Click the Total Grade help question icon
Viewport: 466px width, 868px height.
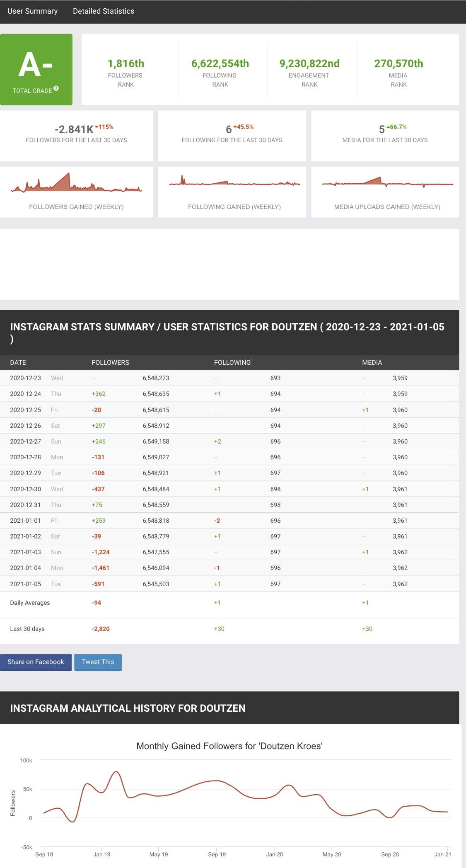pos(56,88)
